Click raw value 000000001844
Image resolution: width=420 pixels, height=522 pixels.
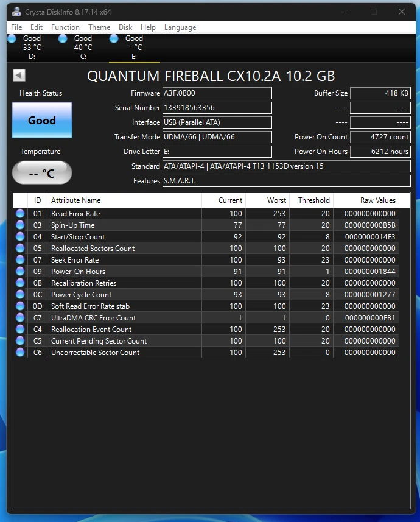pyautogui.click(x=369, y=272)
